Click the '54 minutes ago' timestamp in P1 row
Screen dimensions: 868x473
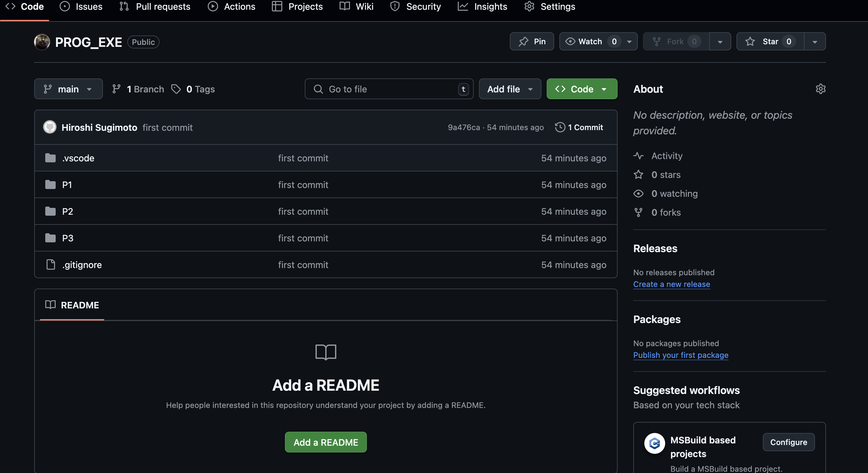click(x=573, y=184)
